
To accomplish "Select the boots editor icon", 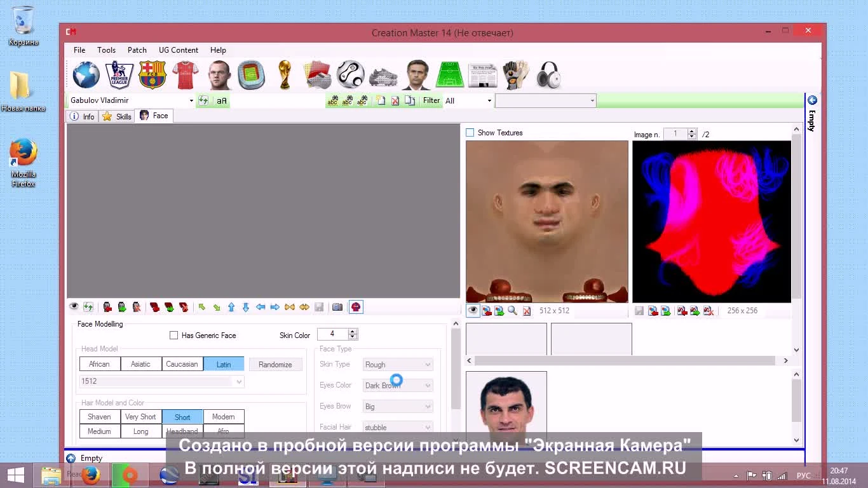I will (381, 74).
